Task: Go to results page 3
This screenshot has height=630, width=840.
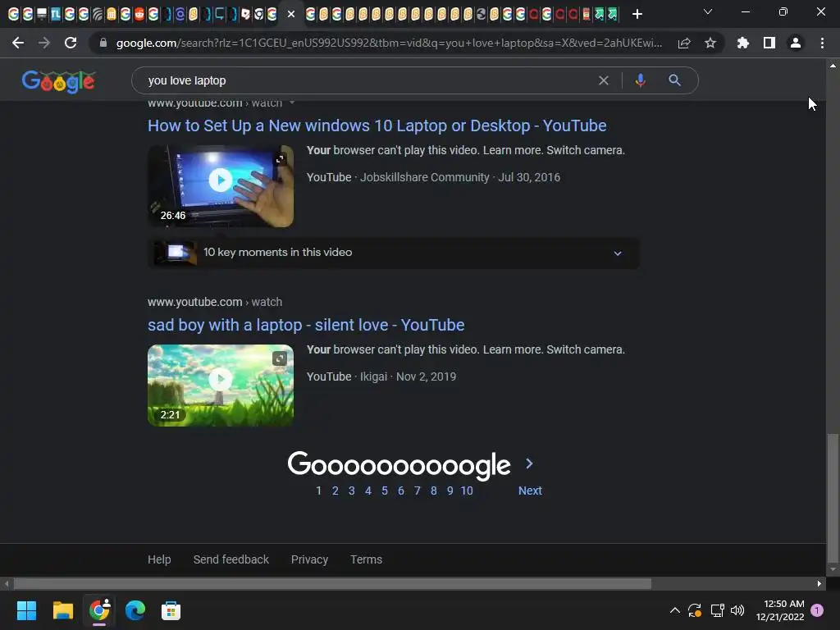Action: click(351, 491)
